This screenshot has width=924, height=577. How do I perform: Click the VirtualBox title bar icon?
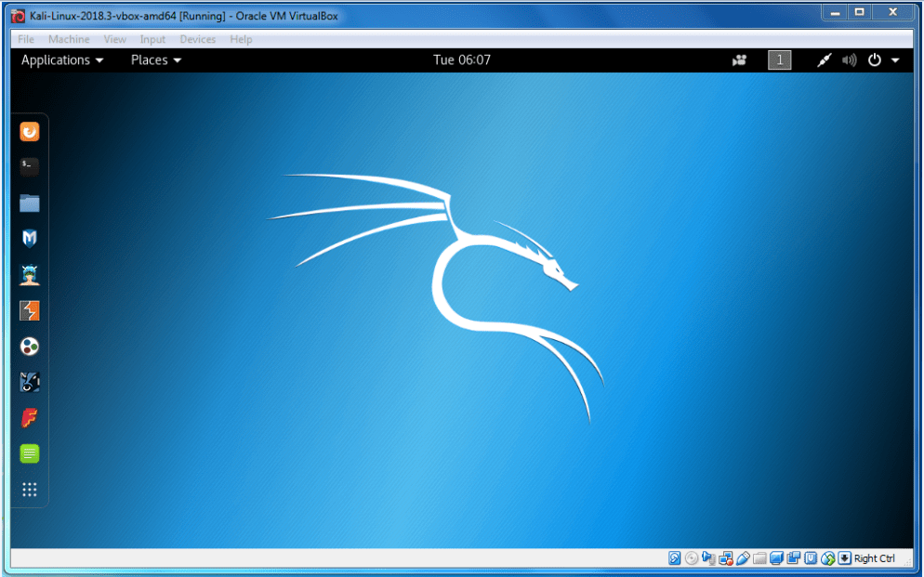click(x=19, y=16)
